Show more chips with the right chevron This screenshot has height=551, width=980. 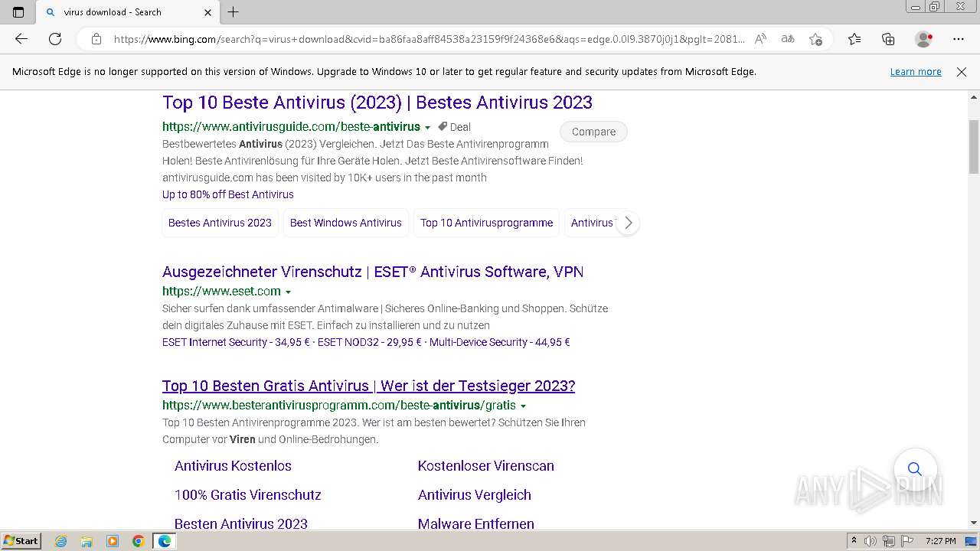coord(628,223)
